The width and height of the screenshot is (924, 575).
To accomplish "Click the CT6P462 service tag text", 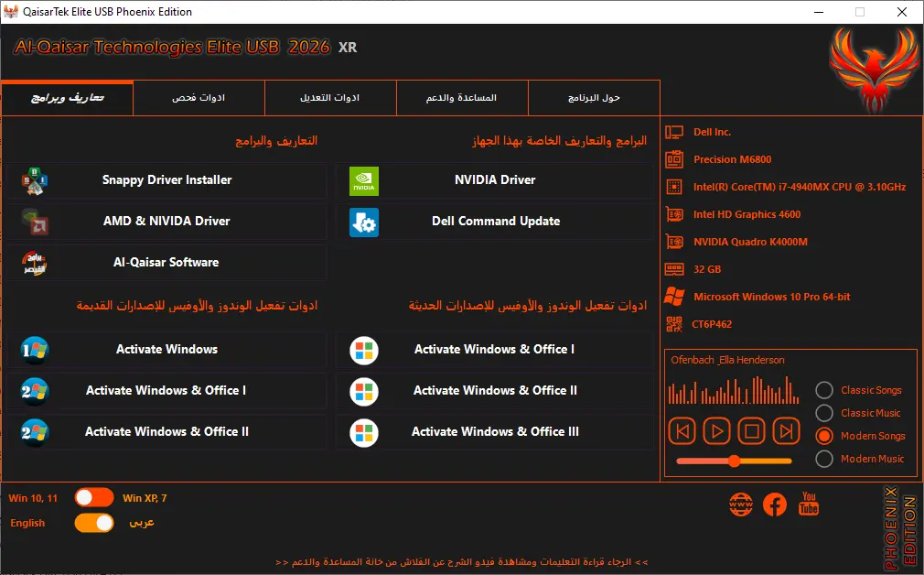I will point(712,324).
